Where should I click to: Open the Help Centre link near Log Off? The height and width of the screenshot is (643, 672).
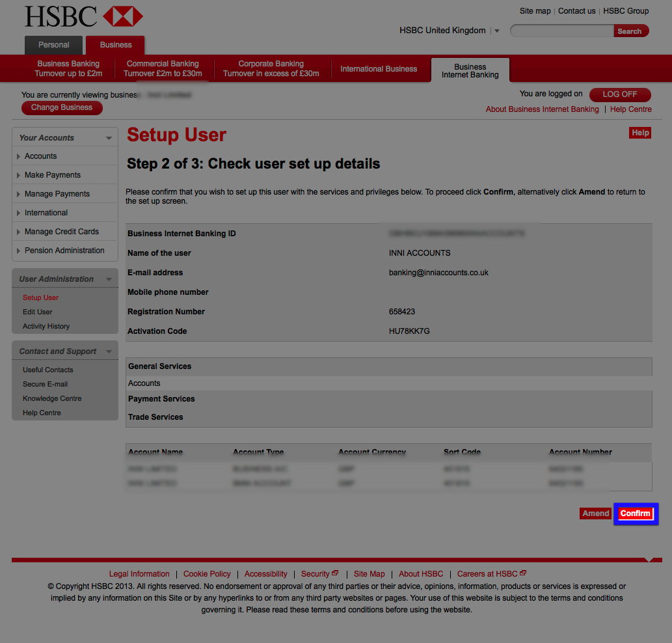[x=631, y=109]
